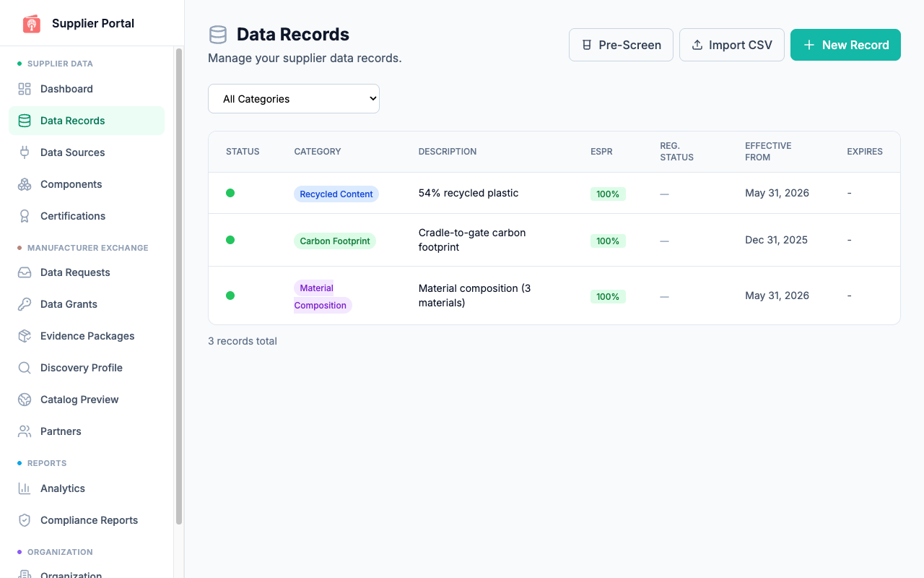Create a New Record
Screen dimensions: 924x578
pos(845,45)
